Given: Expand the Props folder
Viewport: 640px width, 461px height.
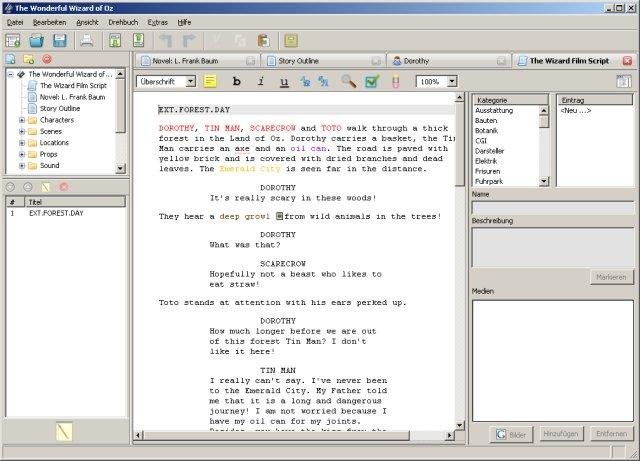Looking at the screenshot, I should click(22, 154).
